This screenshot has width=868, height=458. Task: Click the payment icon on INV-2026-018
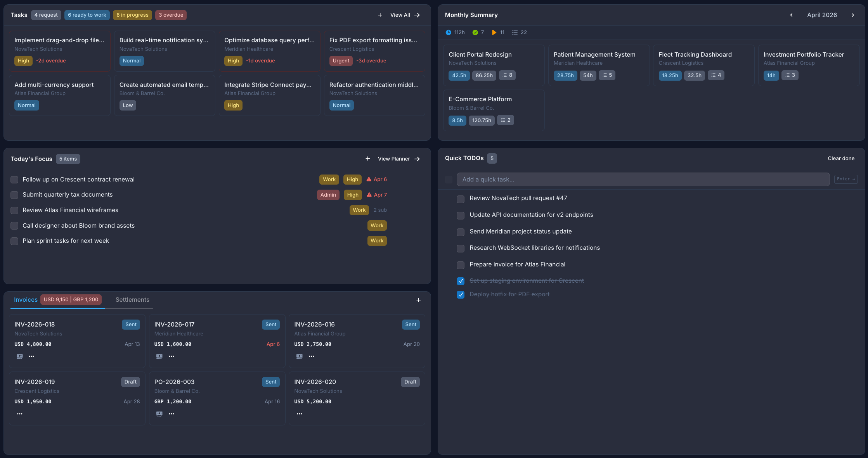coord(19,356)
